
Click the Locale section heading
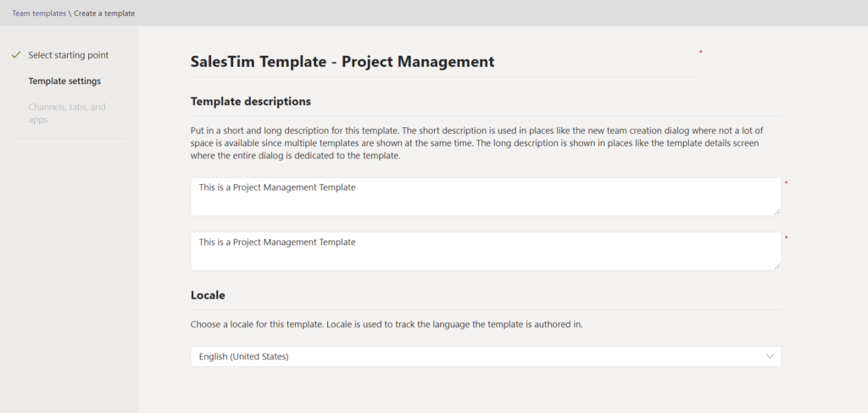tap(208, 295)
